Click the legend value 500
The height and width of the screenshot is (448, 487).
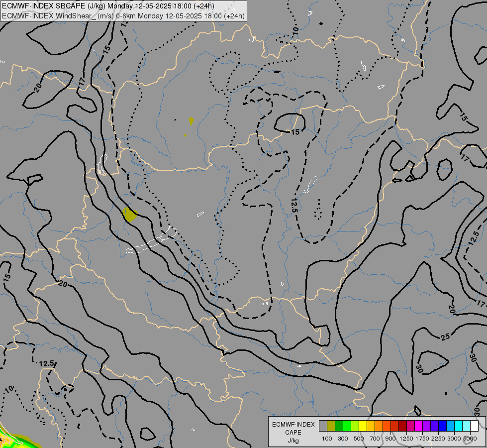pos(359,439)
